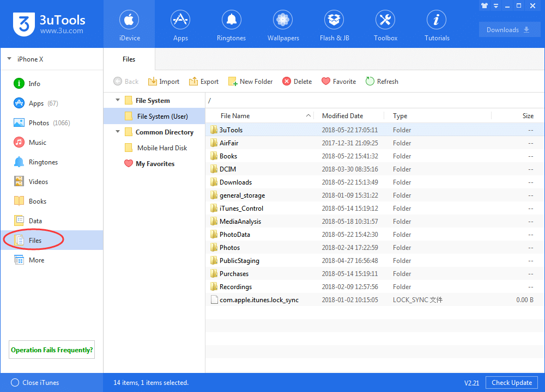Click Export in the toolbar

[204, 82]
